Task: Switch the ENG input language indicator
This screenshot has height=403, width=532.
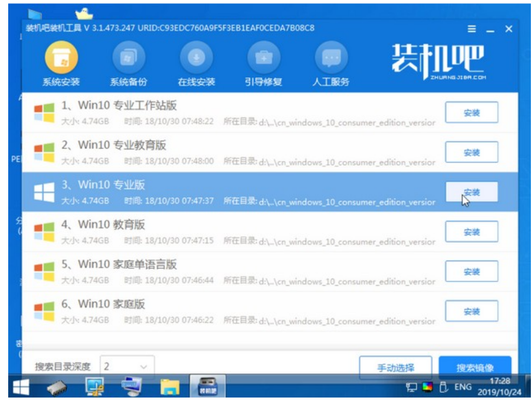Action: 463,387
